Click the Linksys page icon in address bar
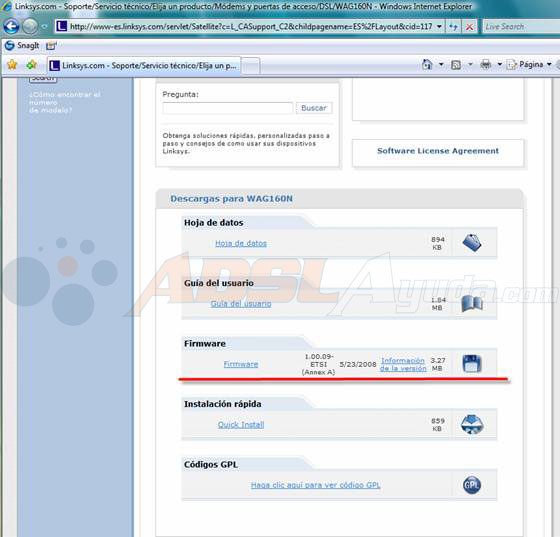 click(x=61, y=26)
